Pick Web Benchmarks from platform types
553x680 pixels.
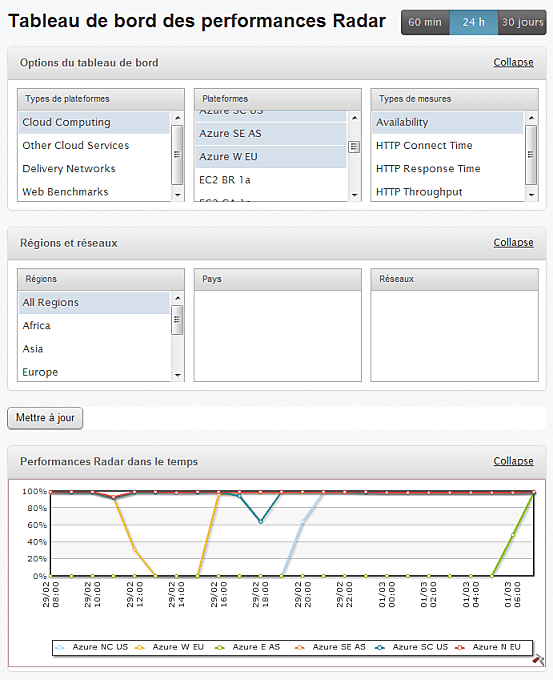(x=94, y=191)
